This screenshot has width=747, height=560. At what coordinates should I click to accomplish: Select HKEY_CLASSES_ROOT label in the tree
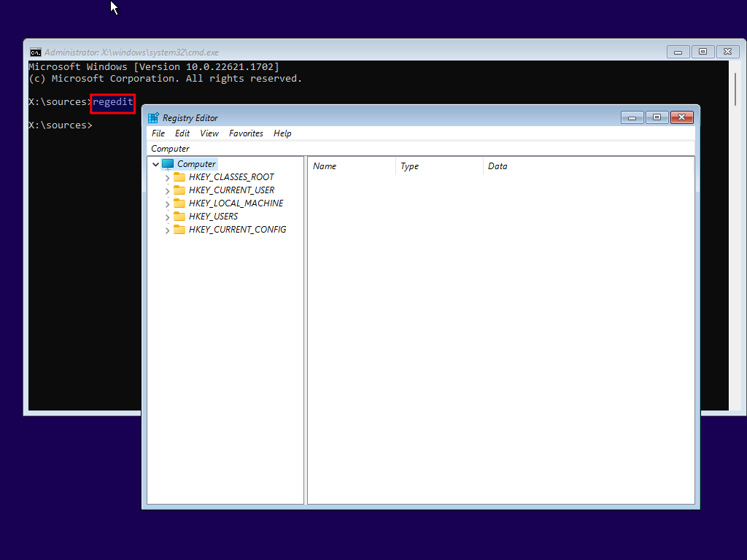[231, 177]
